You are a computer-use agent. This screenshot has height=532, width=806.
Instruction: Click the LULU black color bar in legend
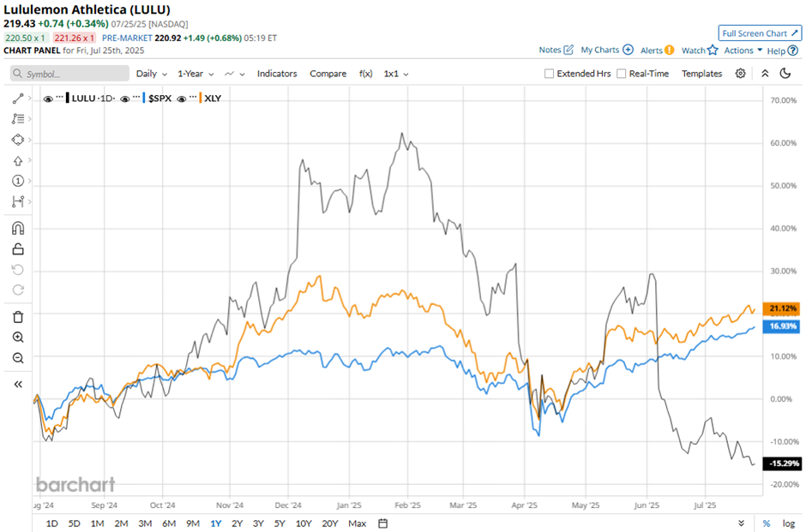point(68,98)
